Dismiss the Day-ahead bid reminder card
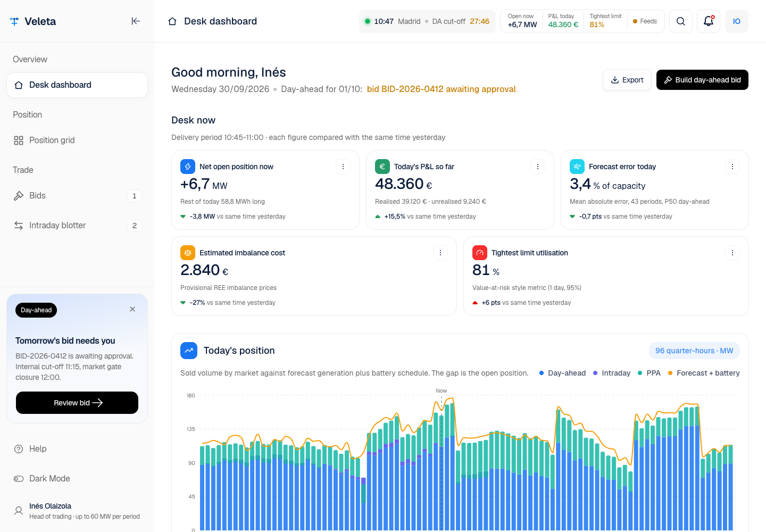766x532 pixels. [x=132, y=309]
